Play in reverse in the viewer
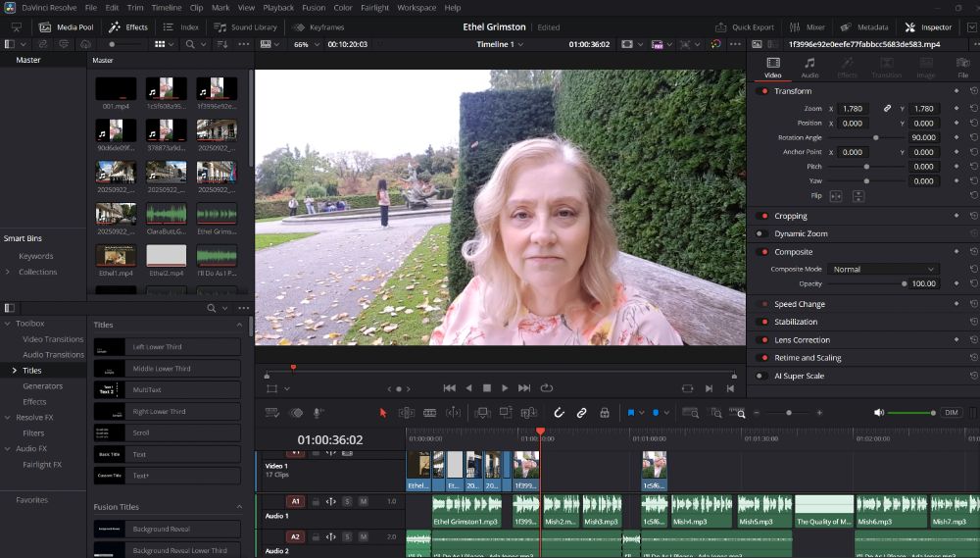Screen dimensions: 980x558 click(468, 388)
